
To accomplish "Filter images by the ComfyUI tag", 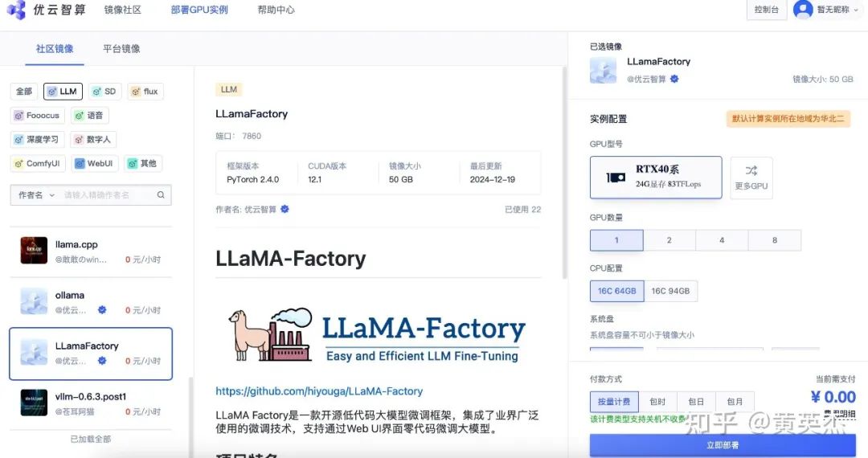I will [x=38, y=163].
